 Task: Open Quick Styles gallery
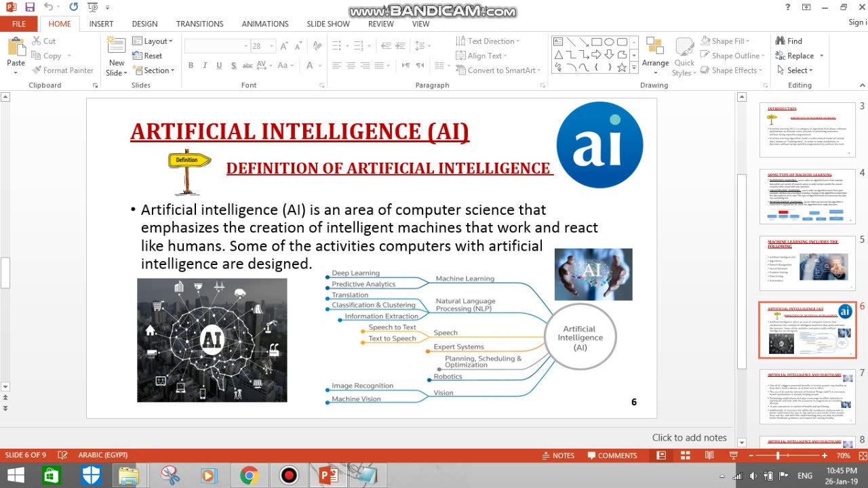[684, 58]
